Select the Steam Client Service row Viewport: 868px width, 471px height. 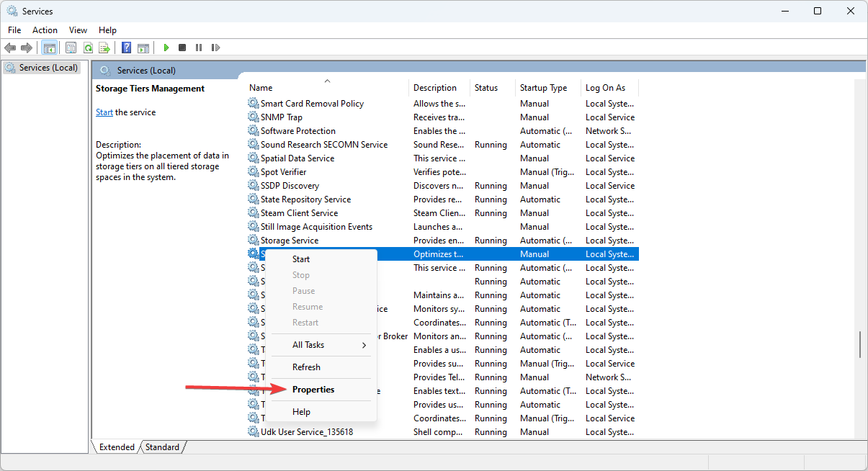299,213
